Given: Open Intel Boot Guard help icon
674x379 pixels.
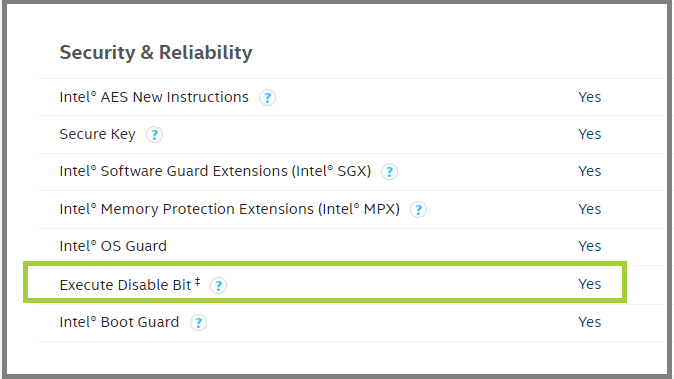Looking at the screenshot, I should pyautogui.click(x=198, y=322).
